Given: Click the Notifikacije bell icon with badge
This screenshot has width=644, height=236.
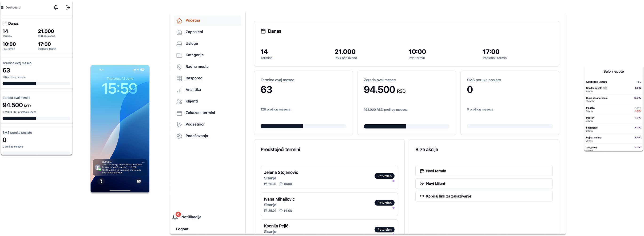Looking at the screenshot, I should 175,217.
